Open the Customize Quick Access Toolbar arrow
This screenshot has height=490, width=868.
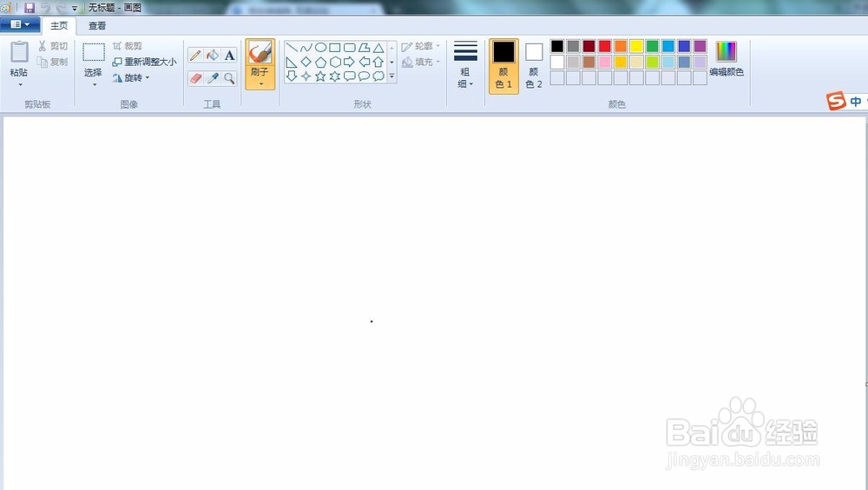pos(74,9)
